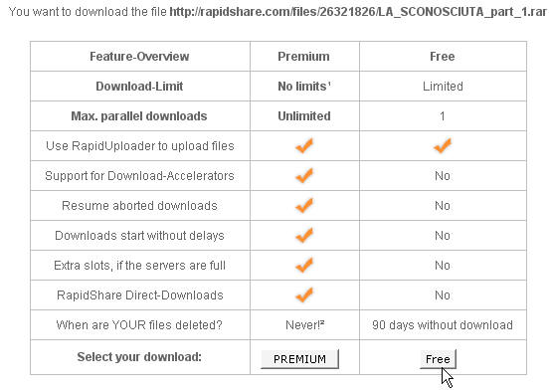The width and height of the screenshot is (550, 392).
Task: Click the Premium checkmark for RapidShare Direct-Downloads
Action: point(304,294)
